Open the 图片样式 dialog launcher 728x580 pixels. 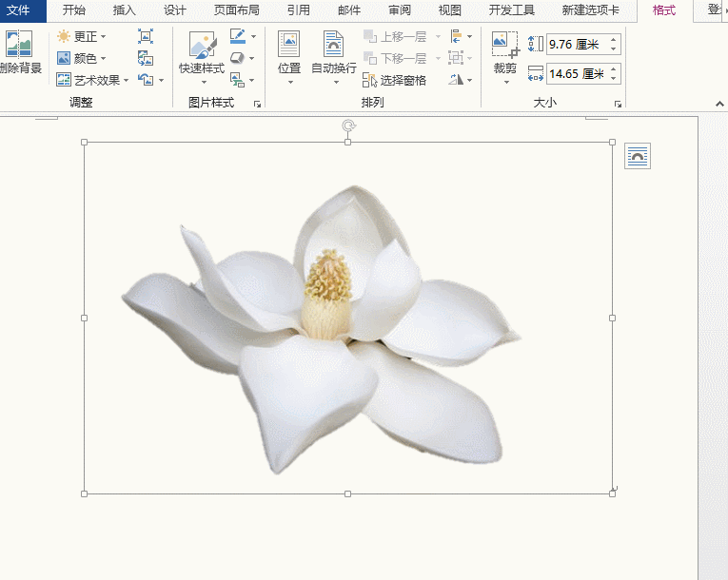pyautogui.click(x=257, y=104)
